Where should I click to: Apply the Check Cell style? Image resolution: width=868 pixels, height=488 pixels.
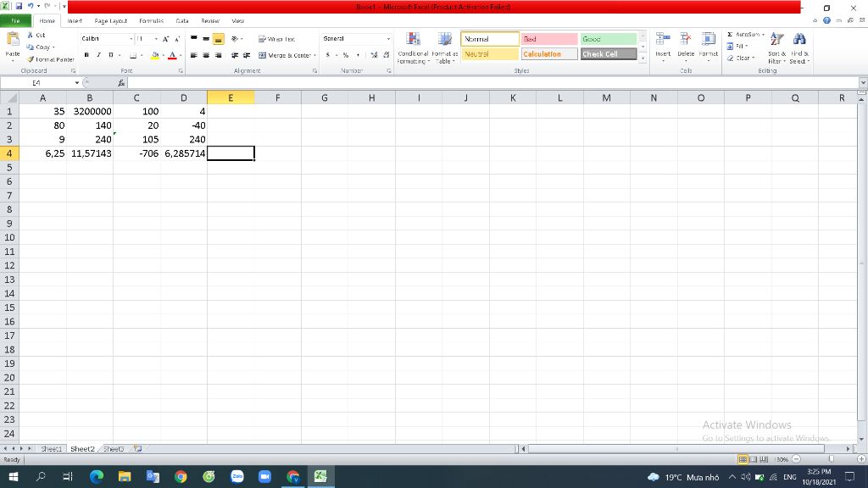coord(609,54)
